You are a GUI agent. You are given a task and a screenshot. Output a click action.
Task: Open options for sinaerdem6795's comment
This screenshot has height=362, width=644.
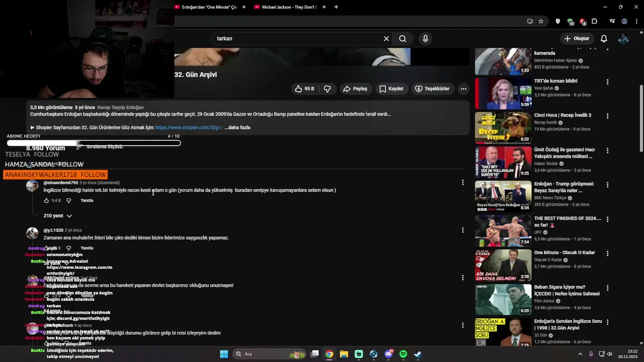pyautogui.click(x=463, y=183)
